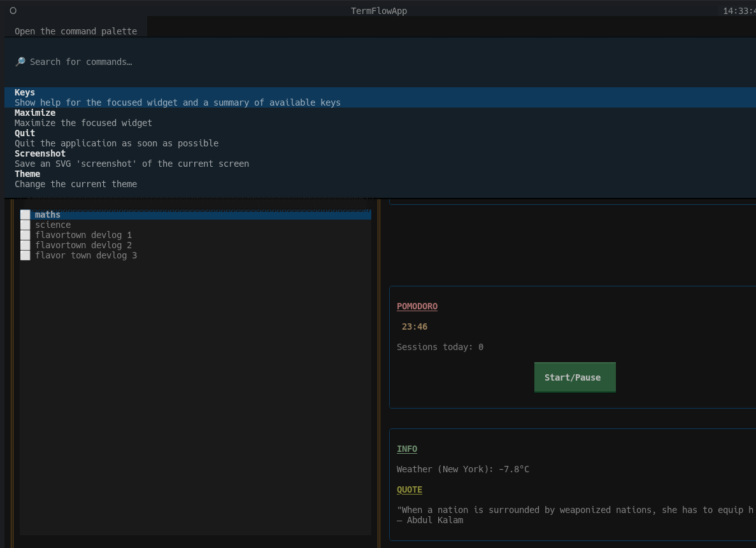Select the Keys command
This screenshot has width=756, height=548.
[25, 93]
